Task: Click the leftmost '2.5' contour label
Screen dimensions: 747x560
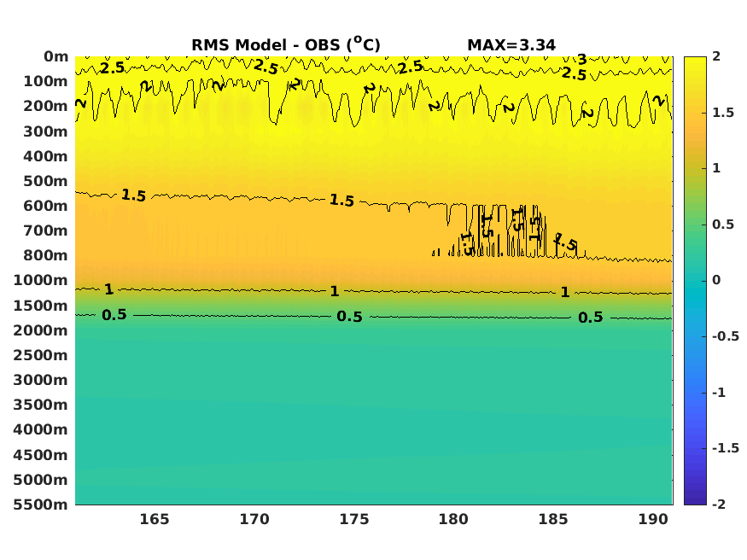Action: (113, 68)
